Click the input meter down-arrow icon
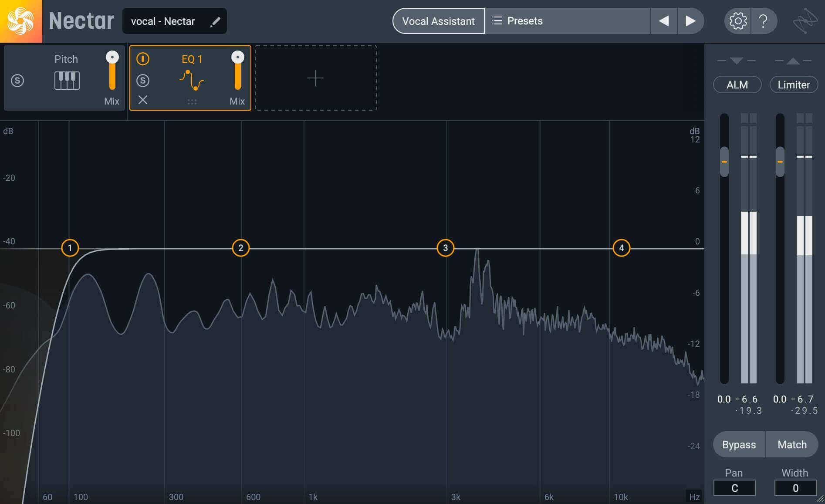This screenshot has height=504, width=825. 737,61
